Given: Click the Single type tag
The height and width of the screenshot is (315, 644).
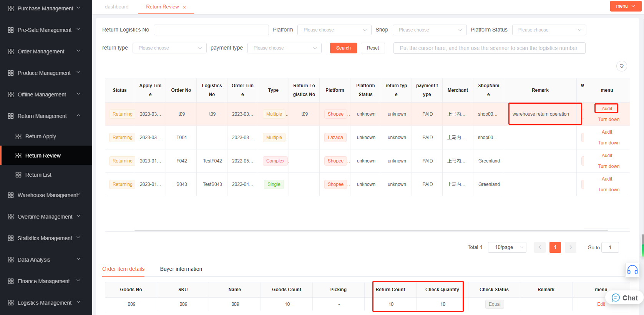Looking at the screenshot, I should click(x=274, y=184).
